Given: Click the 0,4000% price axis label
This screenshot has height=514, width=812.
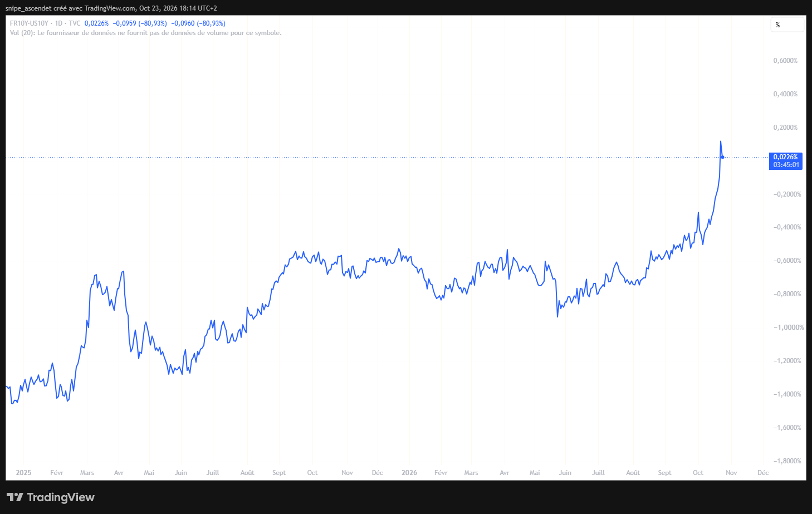Looking at the screenshot, I should pos(785,94).
